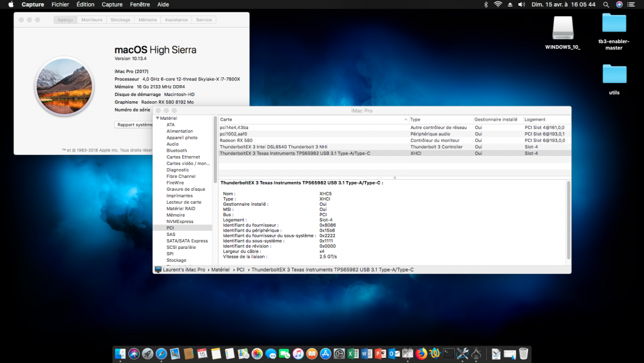Click Rapport système button
This screenshot has height=363, width=644.
pyautogui.click(x=134, y=124)
